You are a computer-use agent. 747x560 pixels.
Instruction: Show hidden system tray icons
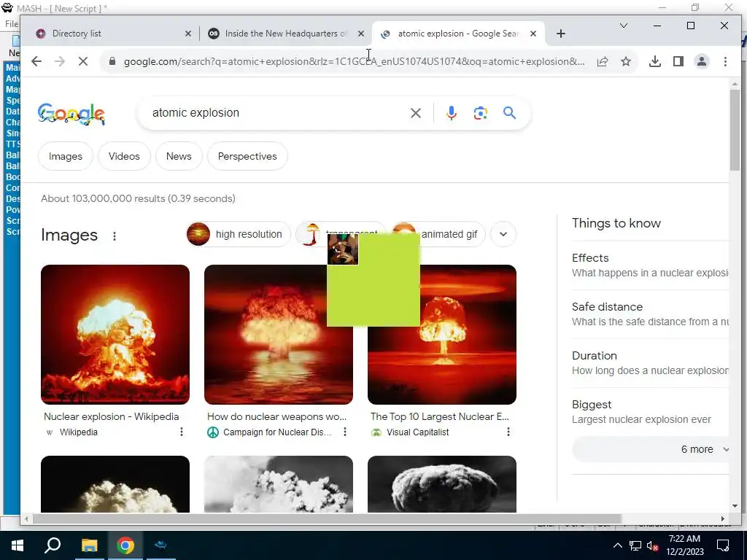617,545
